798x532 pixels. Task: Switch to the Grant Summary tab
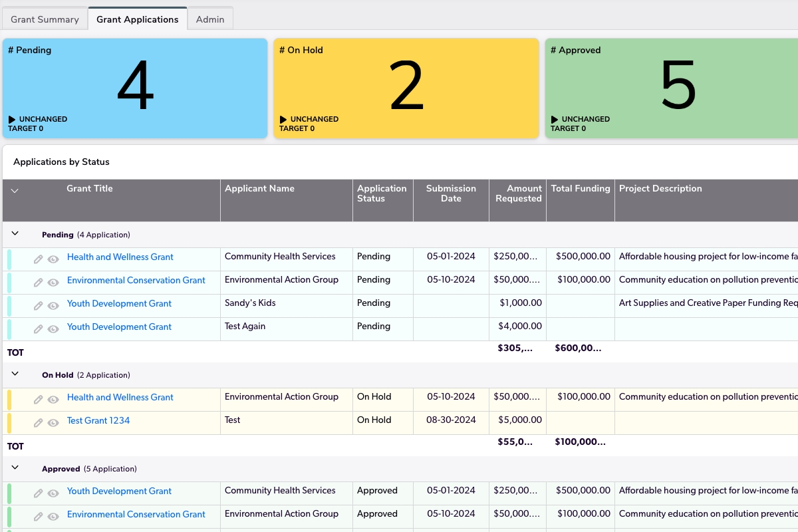45,19
